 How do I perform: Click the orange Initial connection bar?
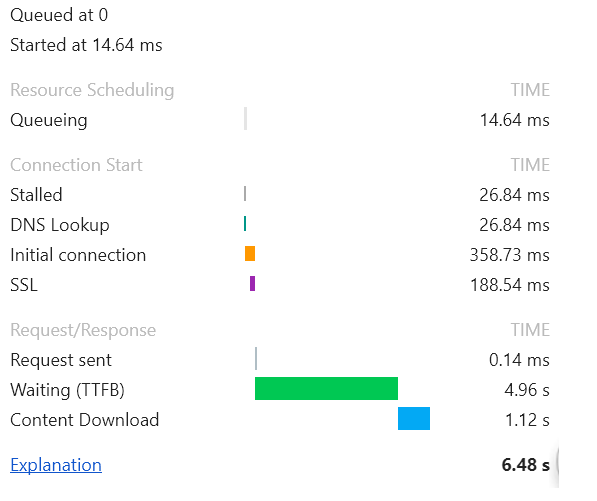coord(250,254)
